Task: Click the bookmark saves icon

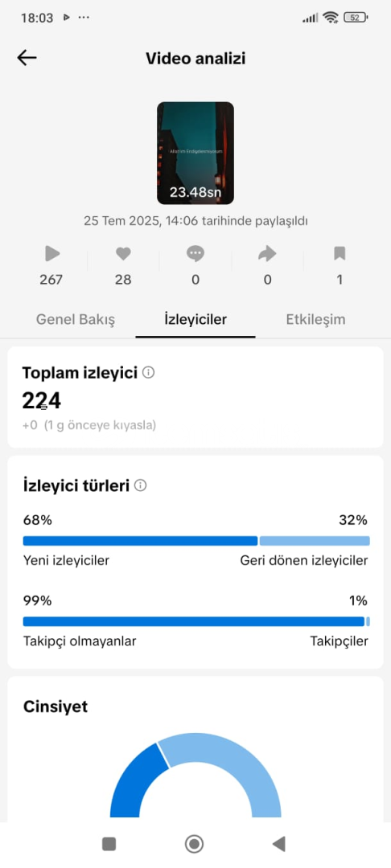Action: coord(340,254)
